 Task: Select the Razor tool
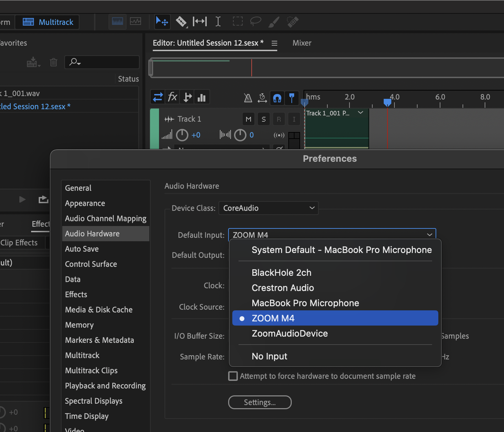tap(181, 22)
